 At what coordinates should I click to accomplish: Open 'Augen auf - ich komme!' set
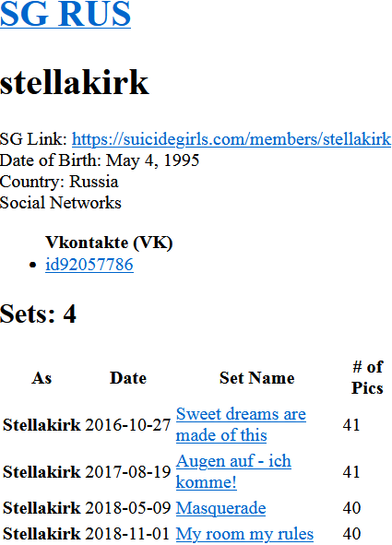point(233,471)
